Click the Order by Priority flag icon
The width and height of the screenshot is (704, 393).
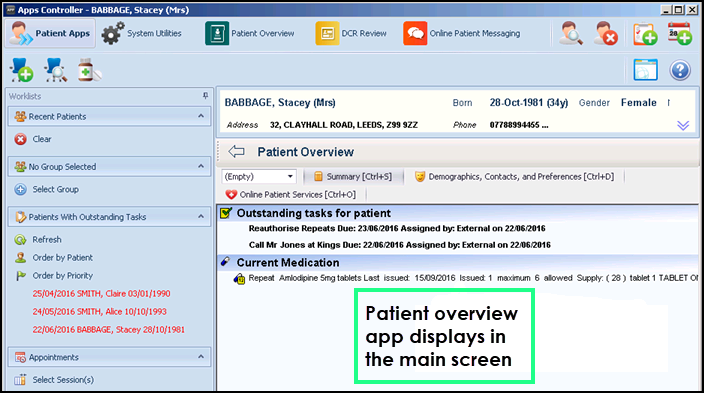[x=21, y=276]
